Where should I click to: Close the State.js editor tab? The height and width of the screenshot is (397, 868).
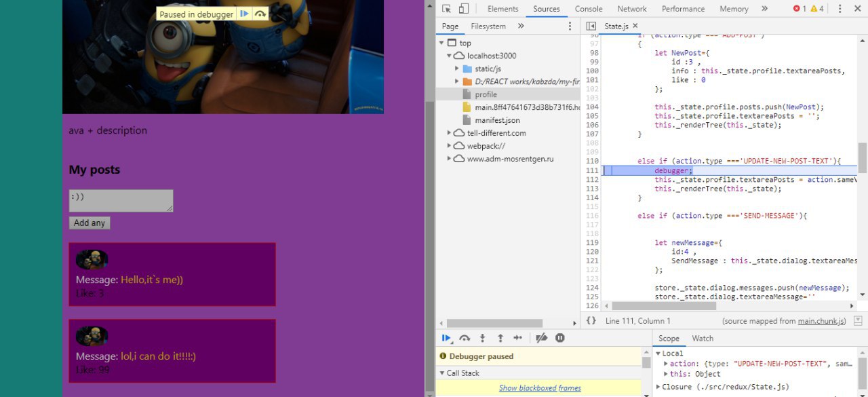pyautogui.click(x=635, y=26)
